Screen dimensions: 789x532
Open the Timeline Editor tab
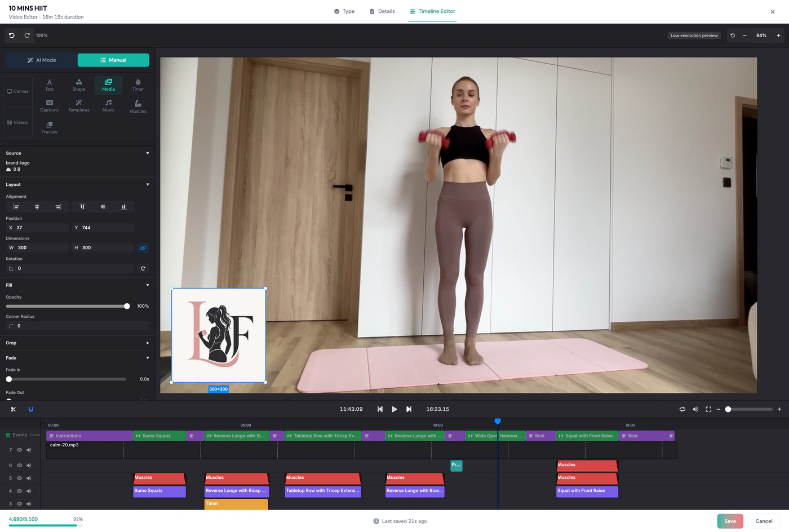(x=432, y=11)
